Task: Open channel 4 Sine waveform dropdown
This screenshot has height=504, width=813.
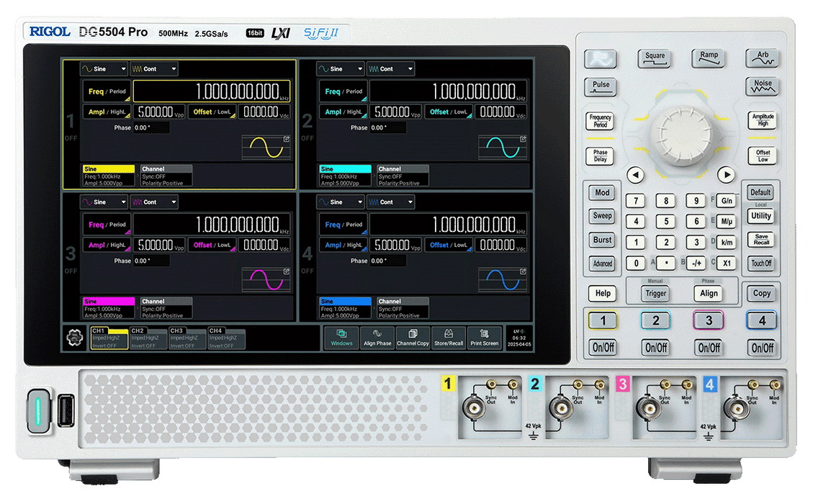Action: tap(340, 202)
